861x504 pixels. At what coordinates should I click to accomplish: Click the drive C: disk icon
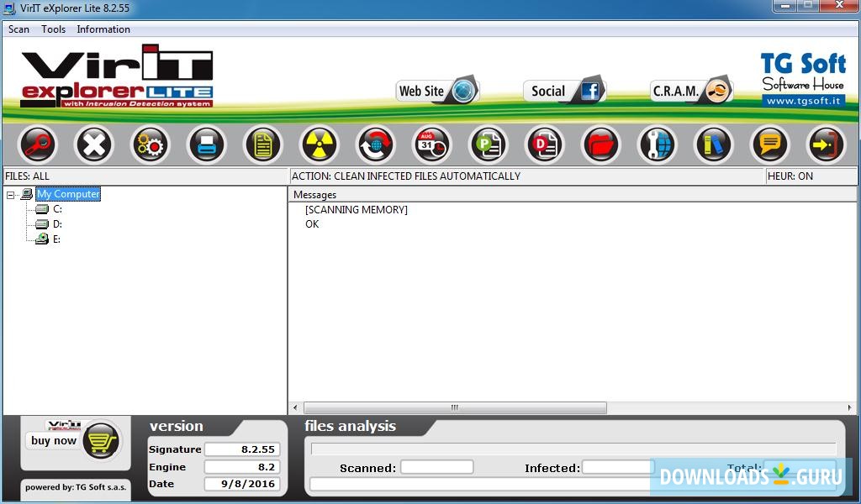(x=42, y=209)
